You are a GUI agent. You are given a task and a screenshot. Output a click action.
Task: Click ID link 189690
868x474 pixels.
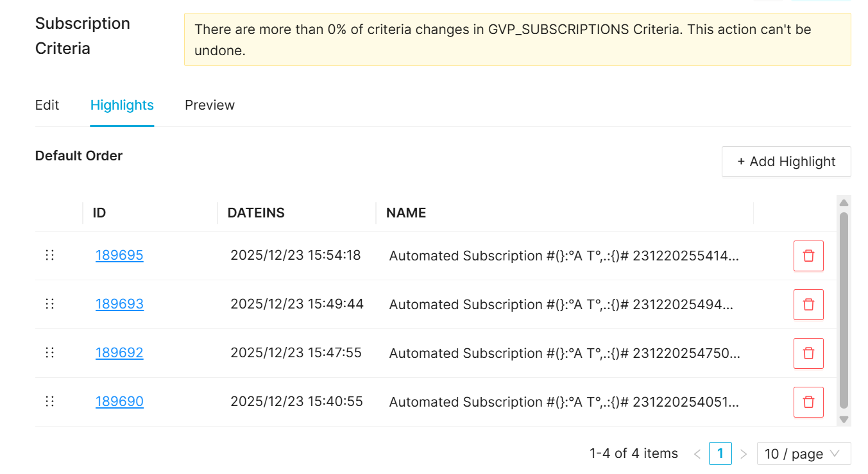click(119, 402)
